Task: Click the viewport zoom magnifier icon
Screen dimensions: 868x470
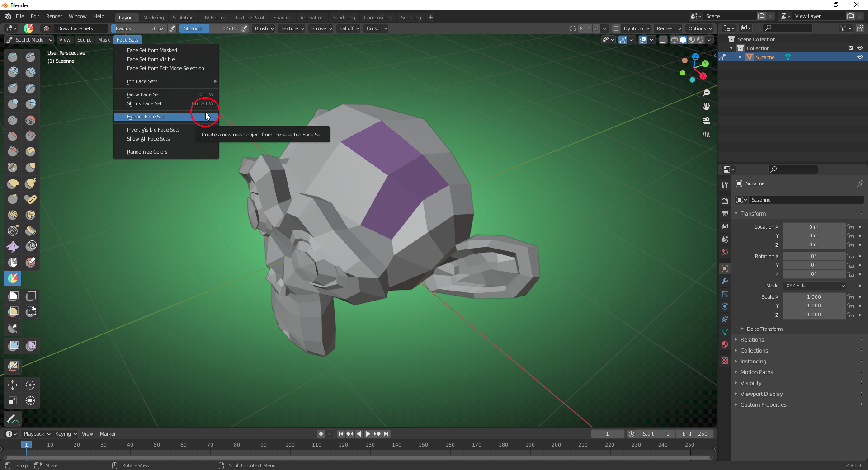Action: (706, 93)
